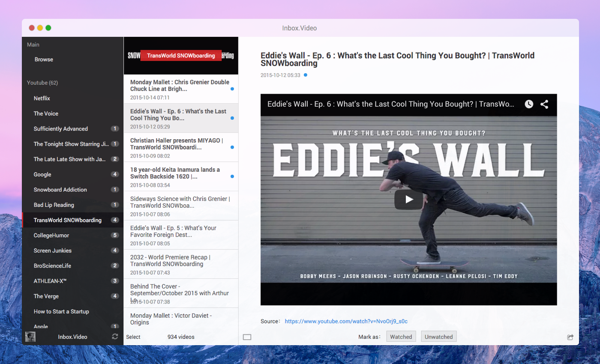Viewport: 600px width, 364px height.
Task: Open 2032 World Premiere Recap video
Action: tap(181, 264)
